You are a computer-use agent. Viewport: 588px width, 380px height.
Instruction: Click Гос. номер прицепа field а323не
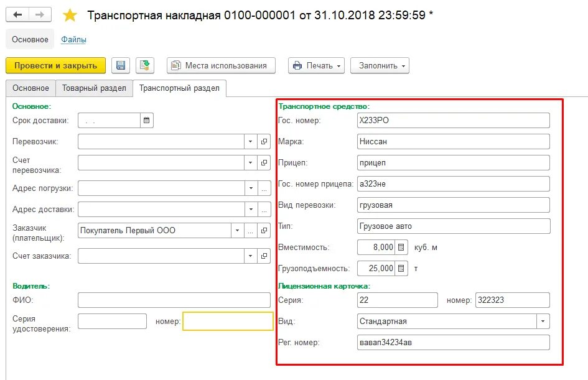(454, 183)
